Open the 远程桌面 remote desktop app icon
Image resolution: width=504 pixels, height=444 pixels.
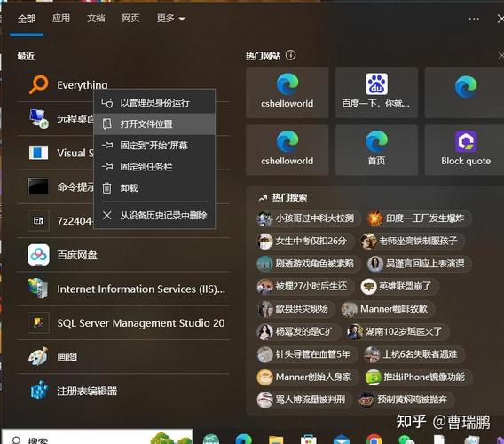38,119
